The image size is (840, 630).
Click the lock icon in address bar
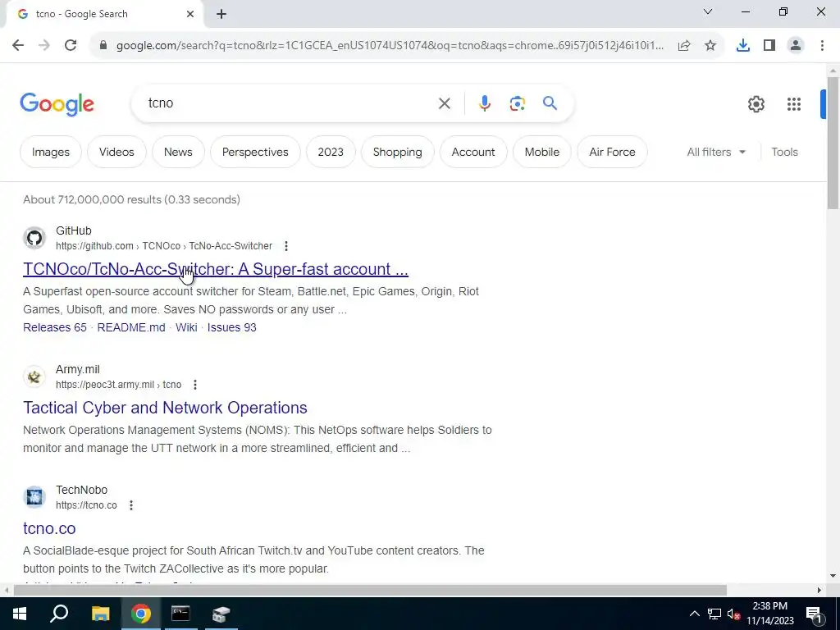coord(103,46)
